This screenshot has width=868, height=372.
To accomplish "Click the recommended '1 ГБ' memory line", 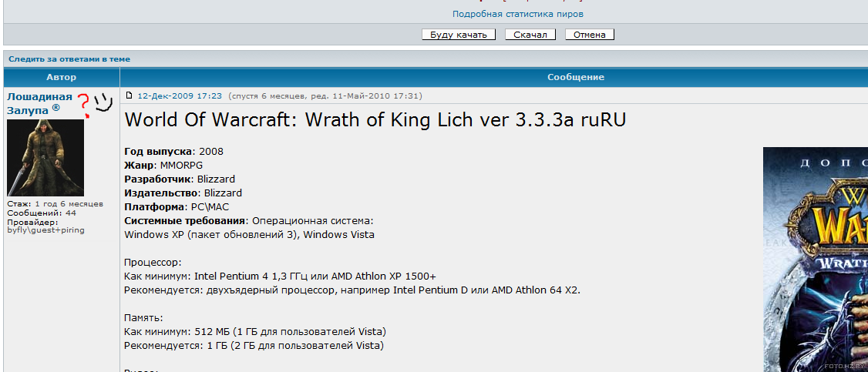I will point(254,346).
